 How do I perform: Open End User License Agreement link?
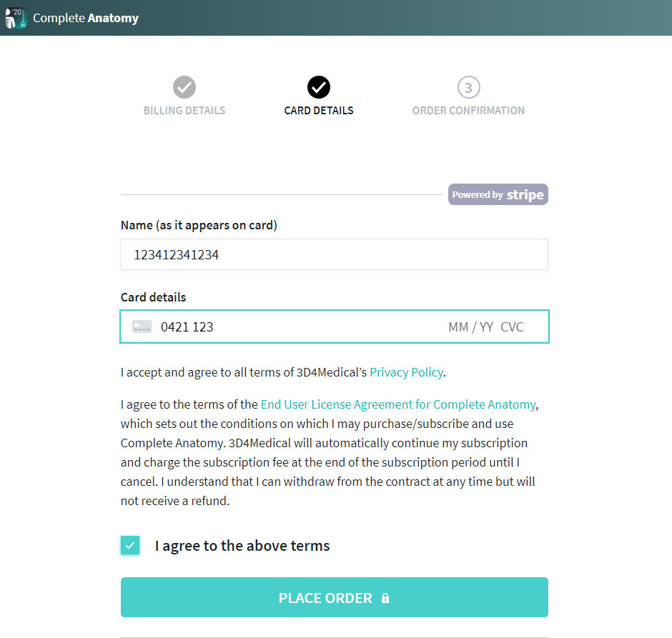[398, 404]
